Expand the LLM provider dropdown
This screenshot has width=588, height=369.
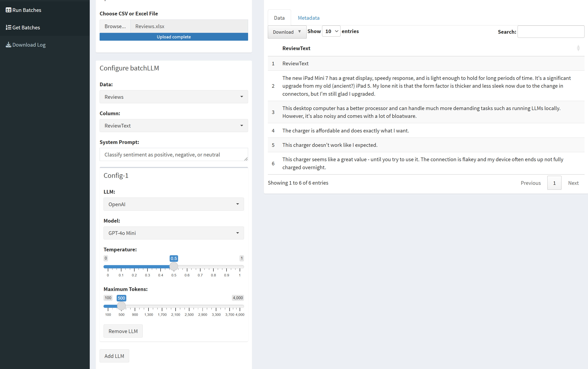click(174, 204)
